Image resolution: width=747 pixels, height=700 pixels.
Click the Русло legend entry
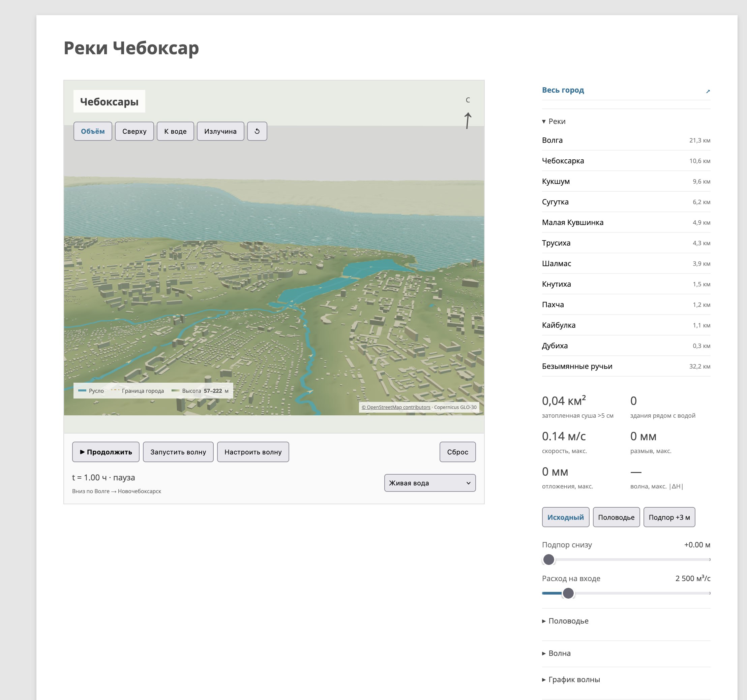click(x=91, y=390)
